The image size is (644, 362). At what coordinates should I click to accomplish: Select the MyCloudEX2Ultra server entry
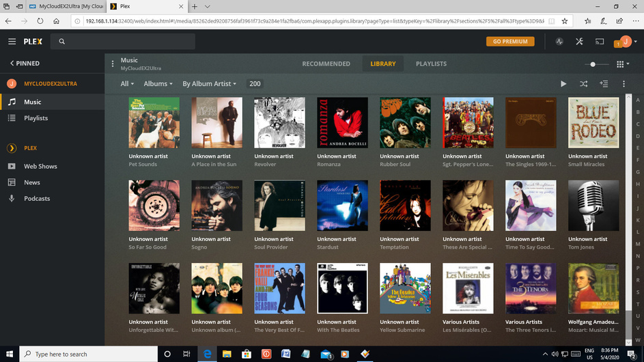pos(51,83)
